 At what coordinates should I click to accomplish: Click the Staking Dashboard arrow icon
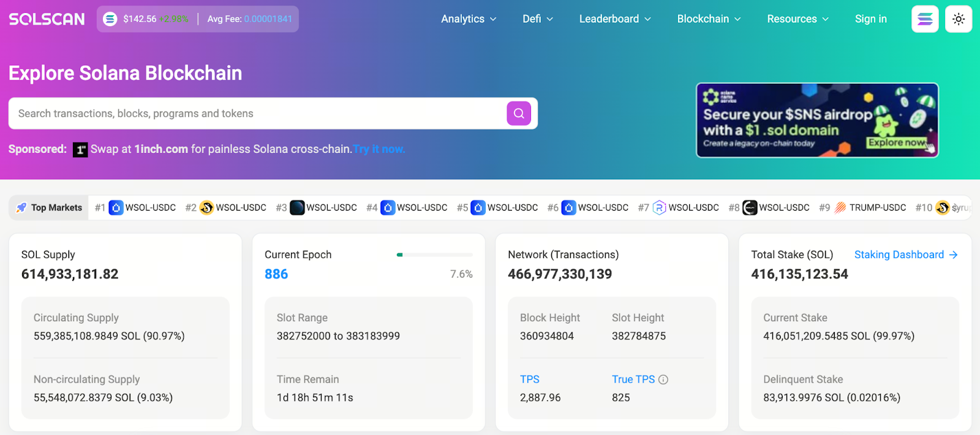coord(953,255)
